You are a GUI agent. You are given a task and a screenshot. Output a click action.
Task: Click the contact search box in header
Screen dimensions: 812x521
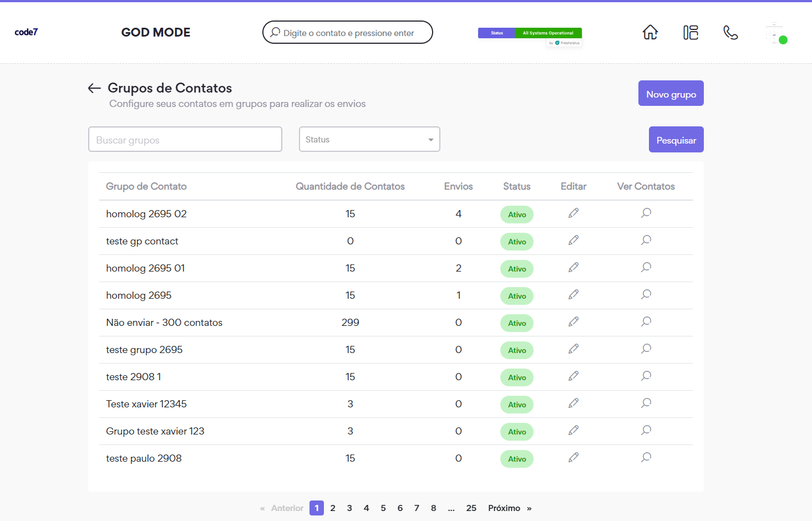coord(348,32)
